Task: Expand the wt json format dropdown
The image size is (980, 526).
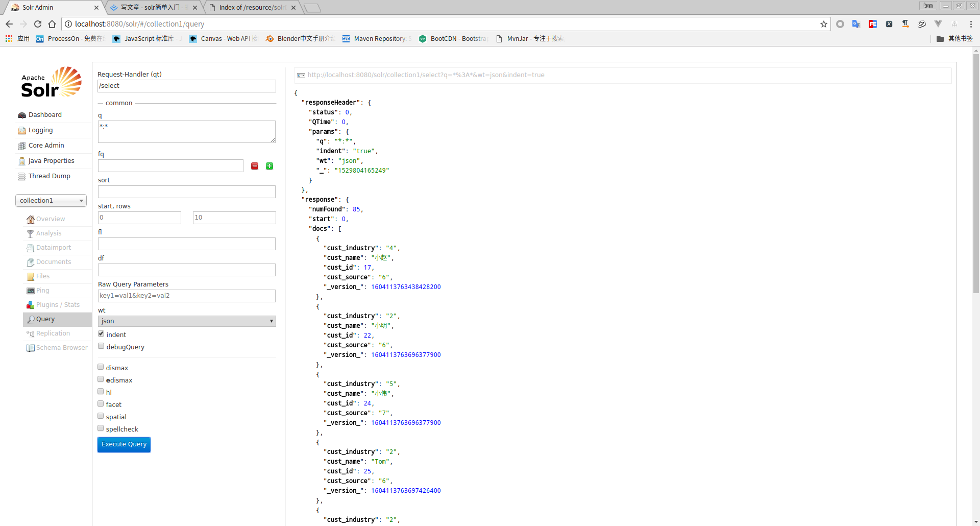Action: (187, 321)
